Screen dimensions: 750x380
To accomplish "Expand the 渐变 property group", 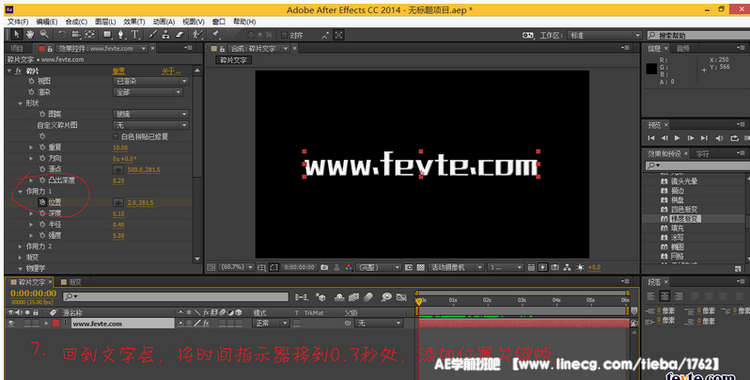I will (x=20, y=257).
